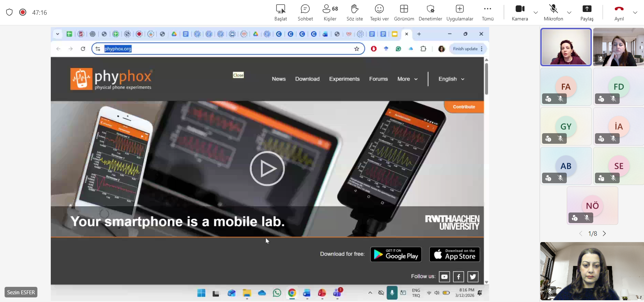Screen dimensions: 644x302
Task: Open the Uygulamalar apps icon
Action: 460,12
